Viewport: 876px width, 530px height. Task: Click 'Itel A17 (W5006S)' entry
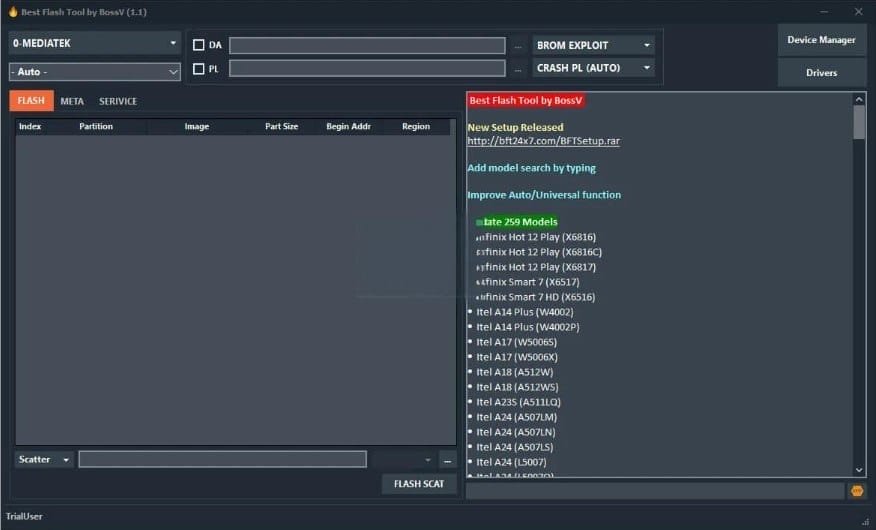tap(516, 342)
